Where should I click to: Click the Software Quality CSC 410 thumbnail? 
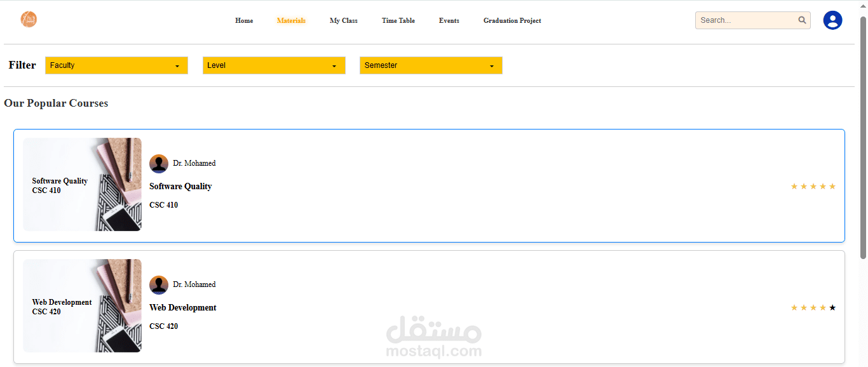coord(82,184)
